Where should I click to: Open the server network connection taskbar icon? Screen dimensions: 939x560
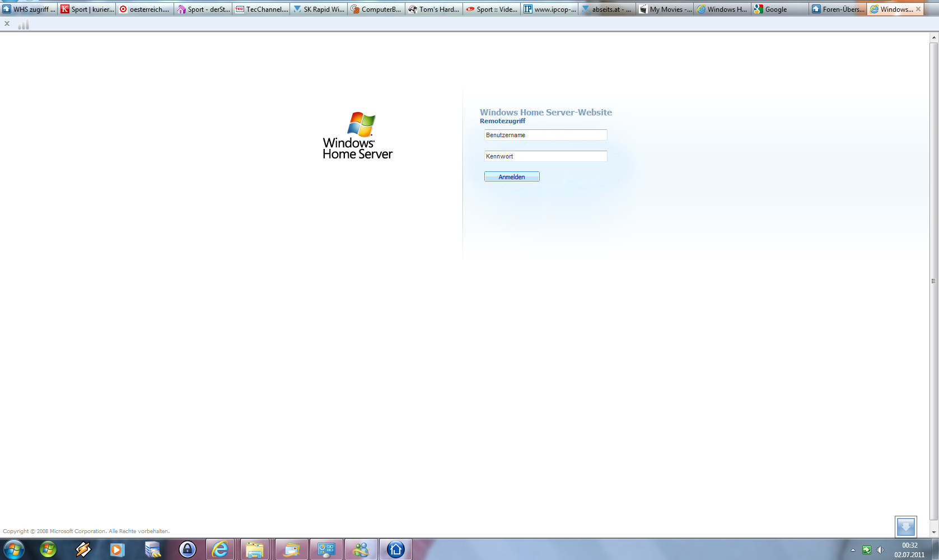[x=152, y=549]
